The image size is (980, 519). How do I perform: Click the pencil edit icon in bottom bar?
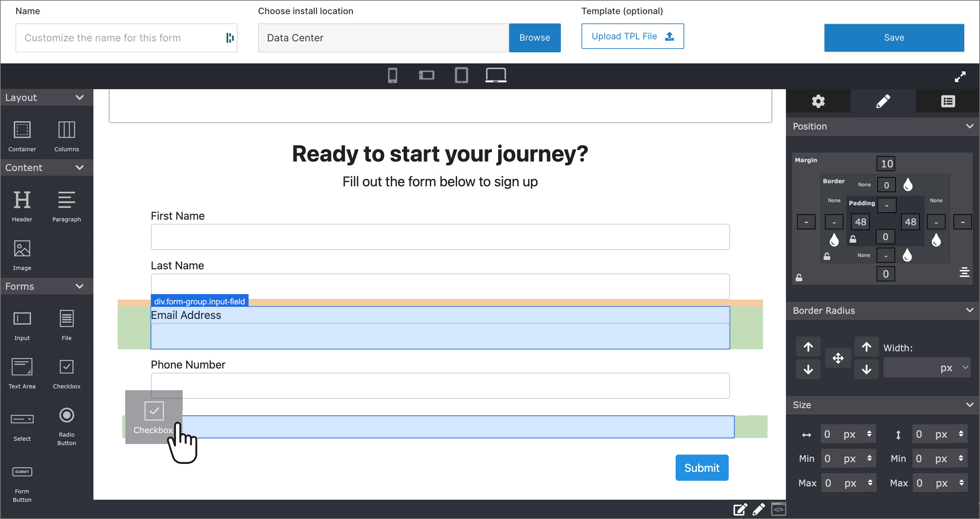pos(759,509)
